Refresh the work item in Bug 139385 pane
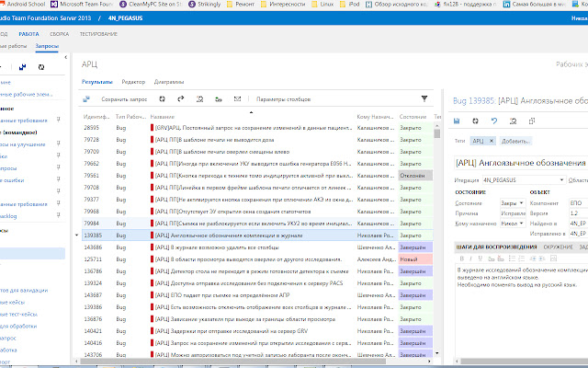 click(476, 121)
